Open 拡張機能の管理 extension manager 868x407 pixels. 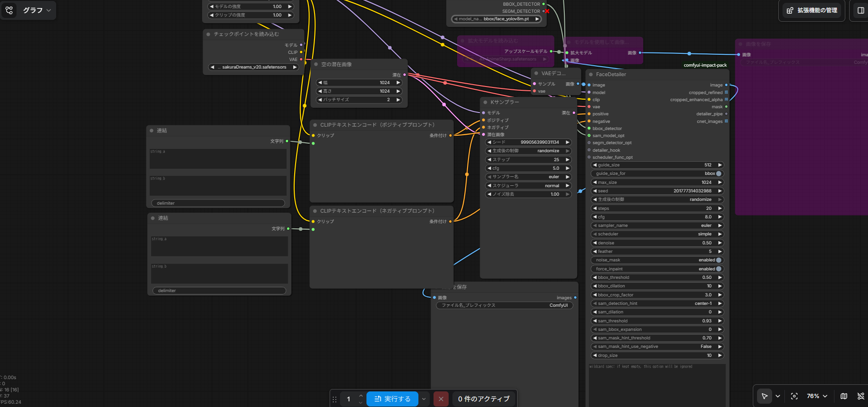(812, 10)
